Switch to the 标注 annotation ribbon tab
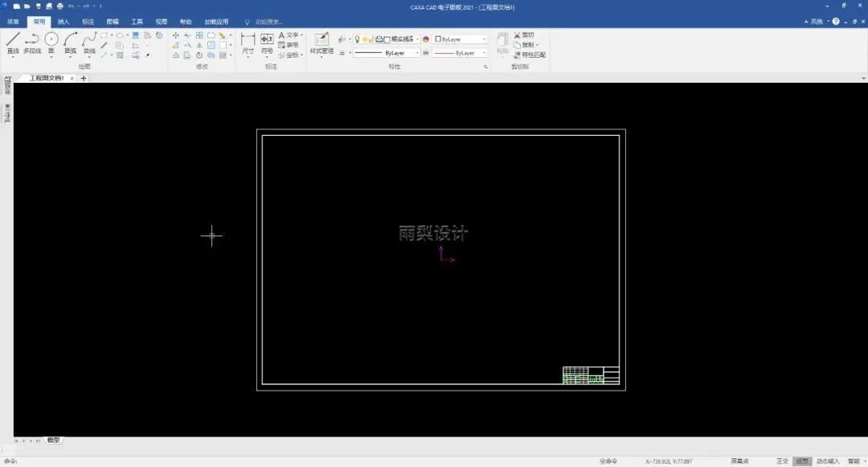868x467 pixels. (x=88, y=23)
